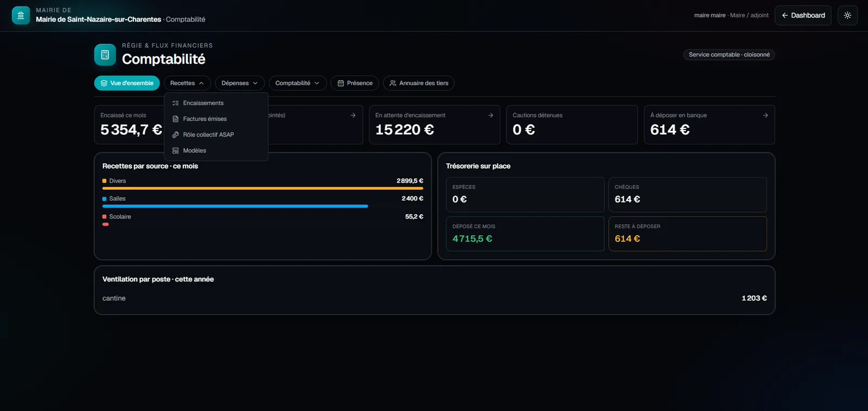Viewport: 868px width, 411px height.
Task: Click the Salles amount 2 400 €
Action: click(412, 198)
